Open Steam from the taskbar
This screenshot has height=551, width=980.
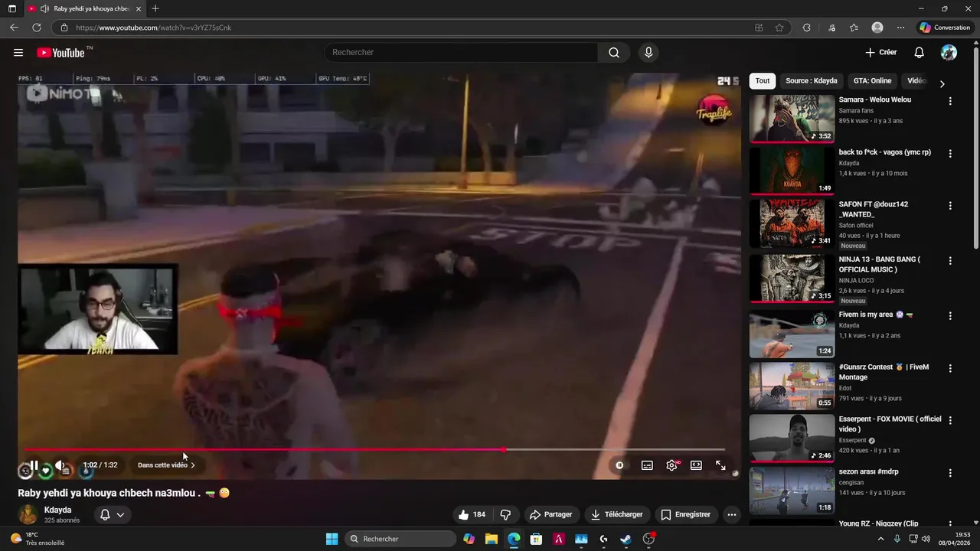point(626,539)
